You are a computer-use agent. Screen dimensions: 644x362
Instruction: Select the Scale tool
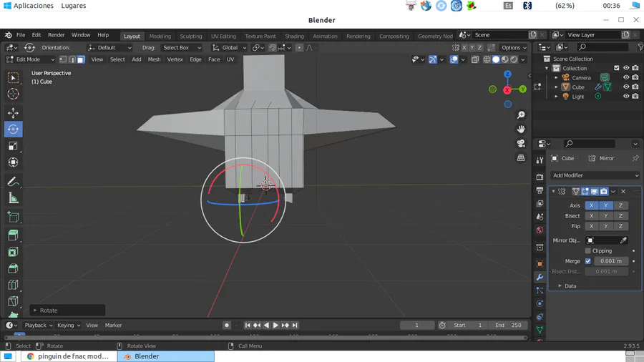(x=13, y=146)
